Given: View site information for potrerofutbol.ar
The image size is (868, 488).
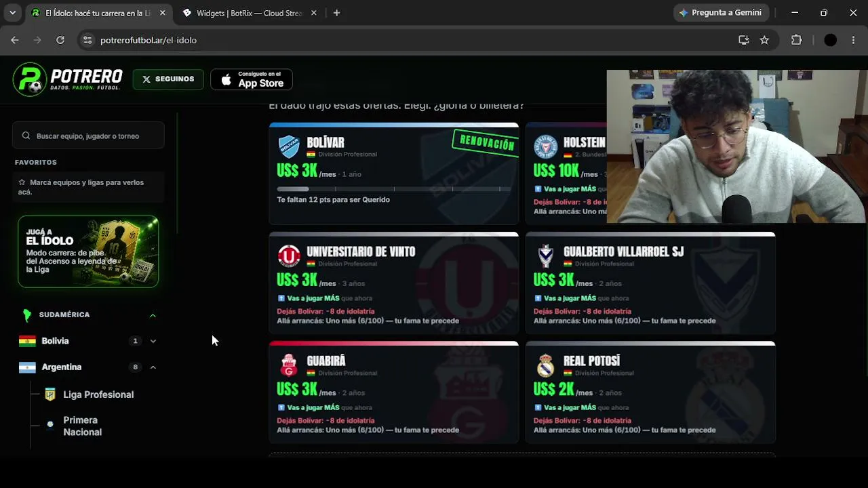Looking at the screenshot, I should (x=87, y=40).
